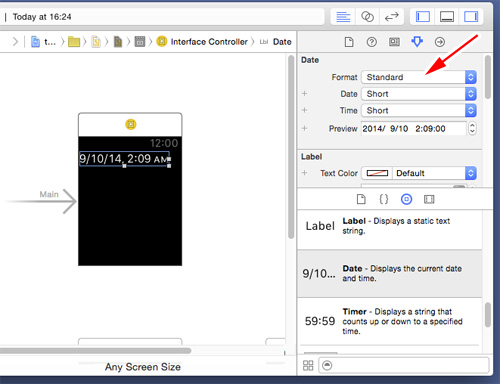Open the Quick Help inspector

372,42
